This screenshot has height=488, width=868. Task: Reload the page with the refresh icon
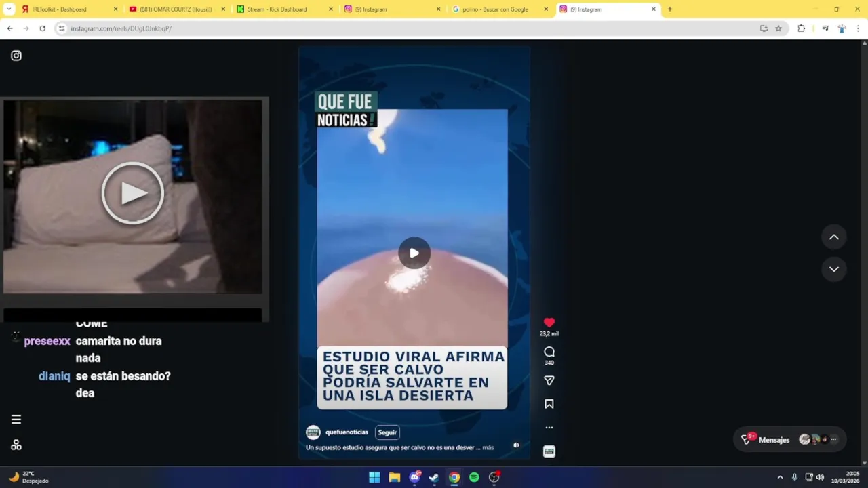(x=42, y=28)
